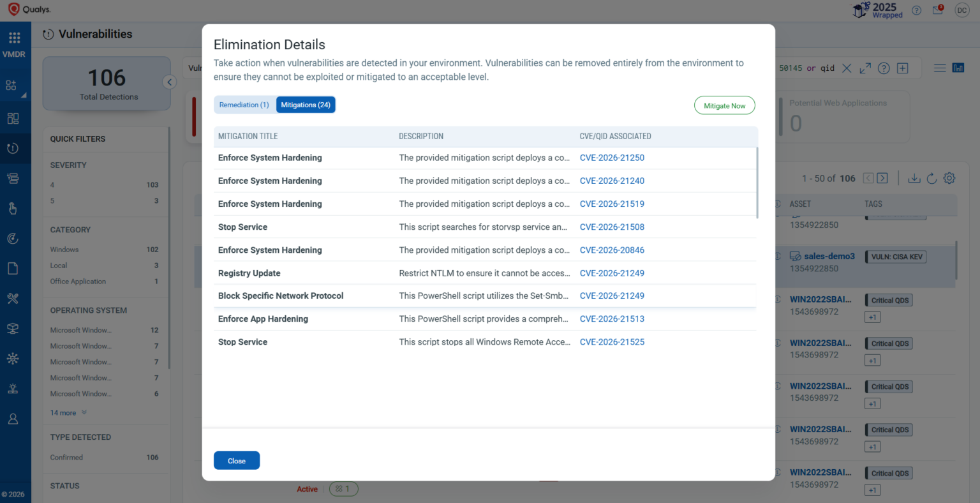Go to next results page arrow
The width and height of the screenshot is (980, 503).
[x=882, y=178]
